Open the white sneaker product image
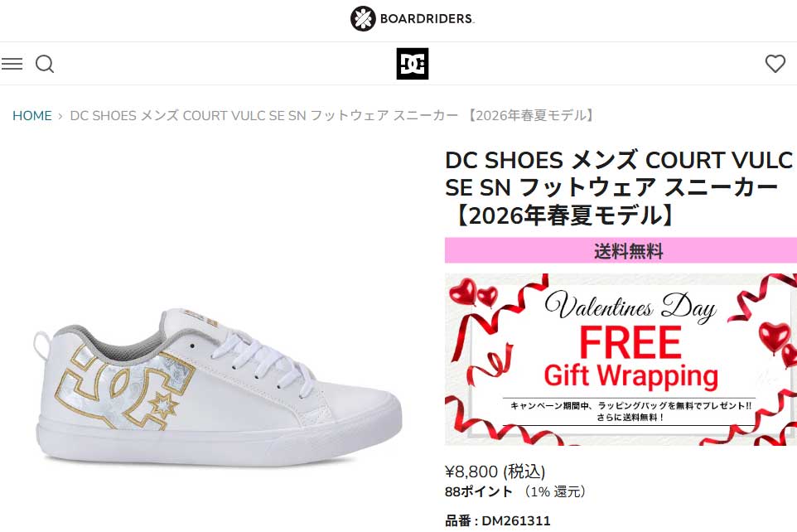 point(219,386)
